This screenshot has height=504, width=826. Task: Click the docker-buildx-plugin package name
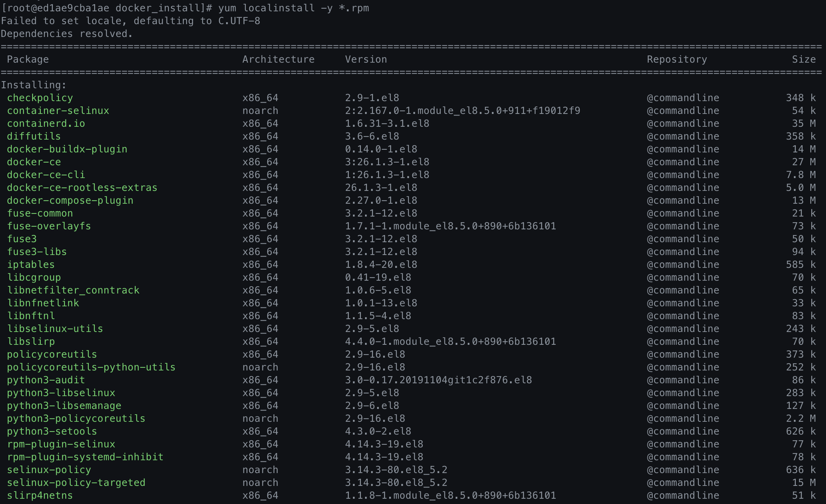pos(67,149)
